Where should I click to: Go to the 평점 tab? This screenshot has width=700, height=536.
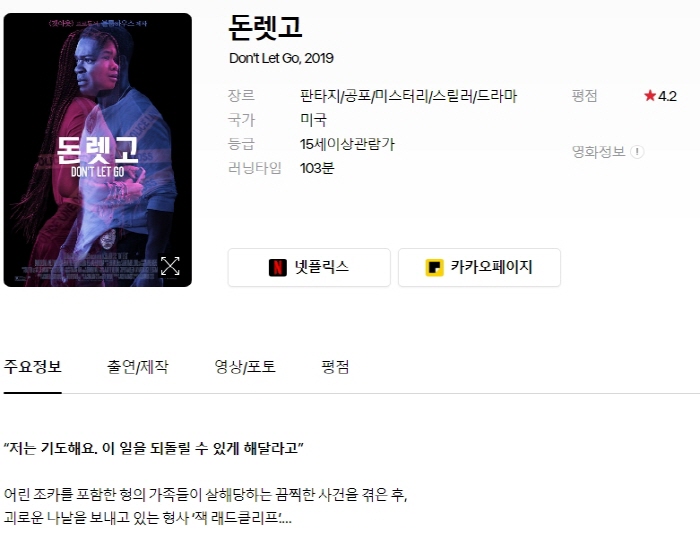point(335,367)
